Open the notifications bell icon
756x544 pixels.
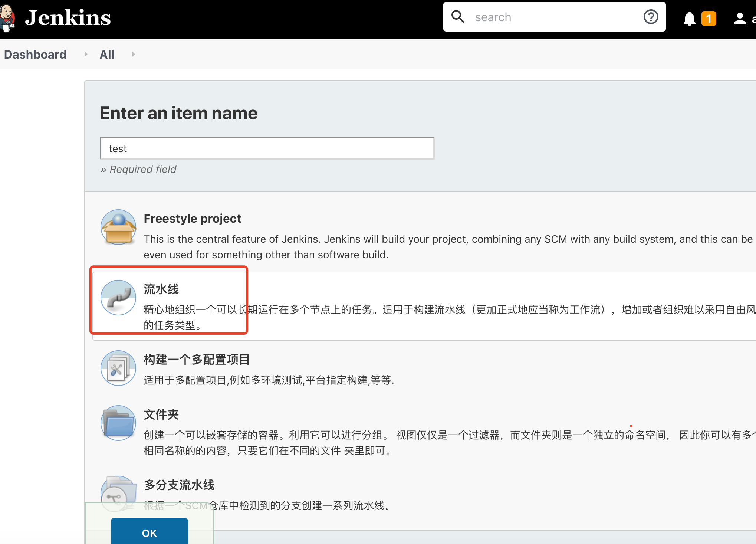click(x=689, y=18)
